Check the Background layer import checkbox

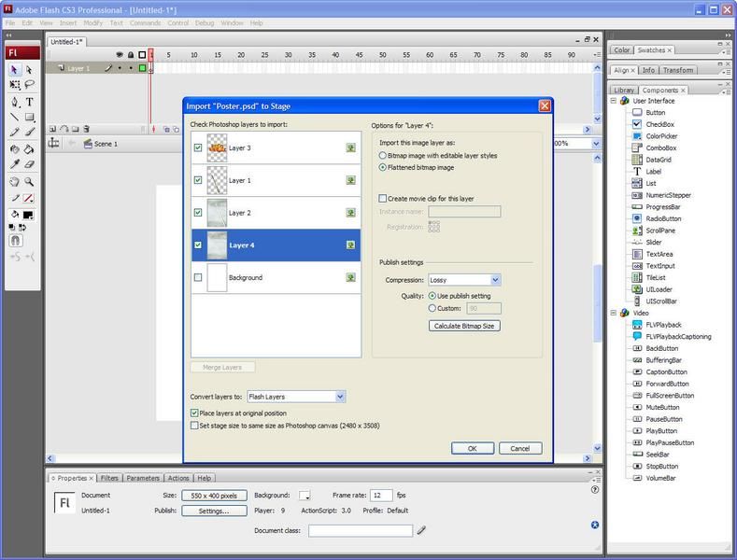(x=198, y=277)
